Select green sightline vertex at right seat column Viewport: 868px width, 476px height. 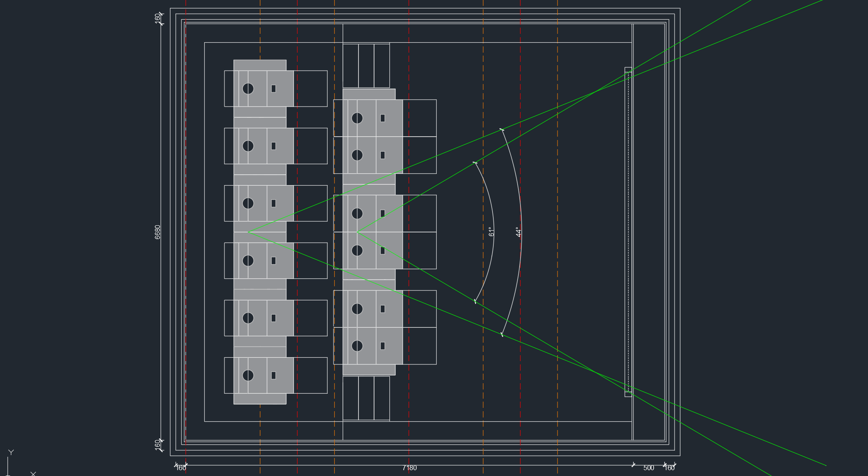(358, 232)
